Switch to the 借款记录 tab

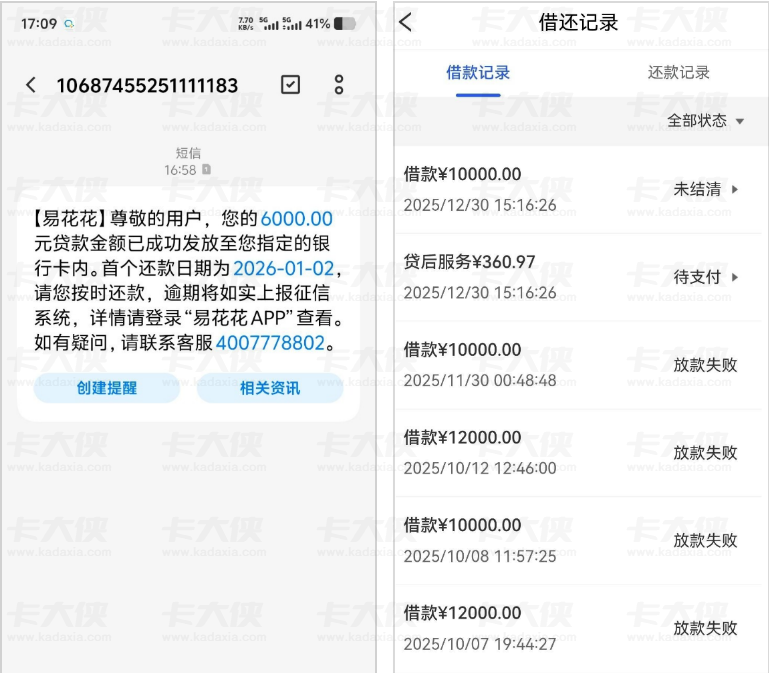478,73
